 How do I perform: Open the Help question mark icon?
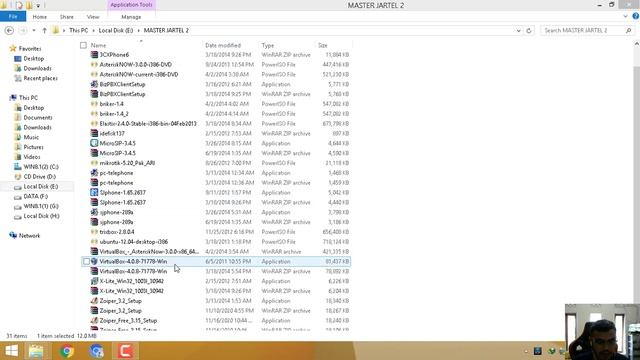coord(636,16)
